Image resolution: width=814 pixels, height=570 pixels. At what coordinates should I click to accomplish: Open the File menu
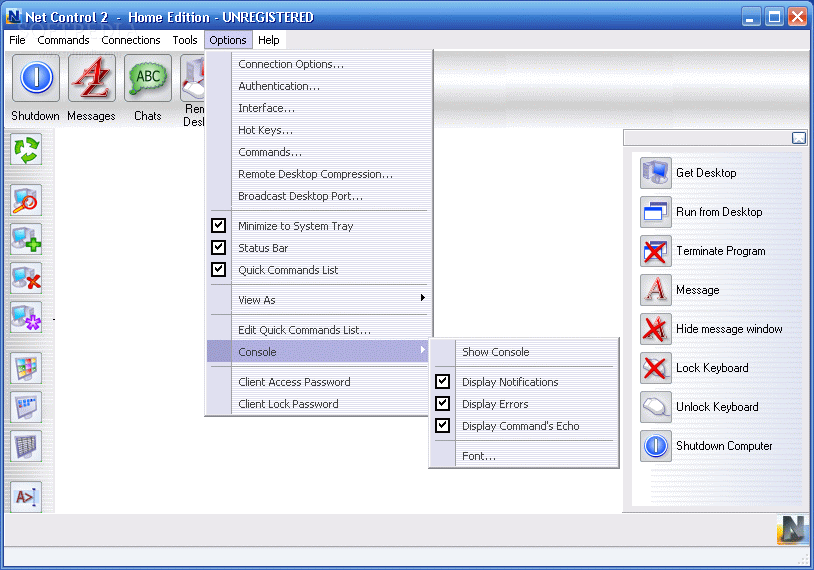[17, 40]
